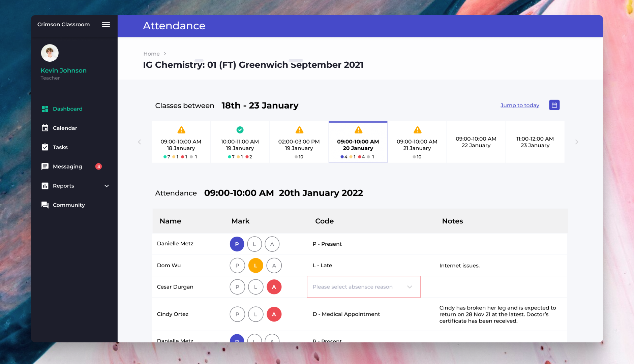Mark Cesar Durgan as Late
The image size is (634, 364).
coord(255,287)
